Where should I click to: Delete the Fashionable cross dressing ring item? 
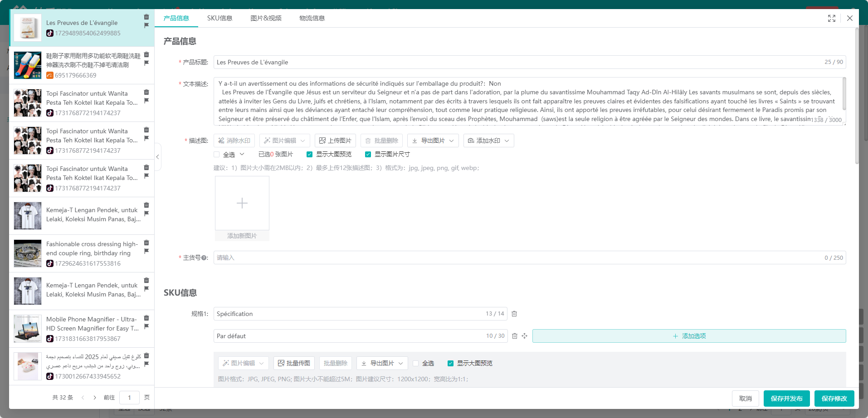(x=146, y=243)
